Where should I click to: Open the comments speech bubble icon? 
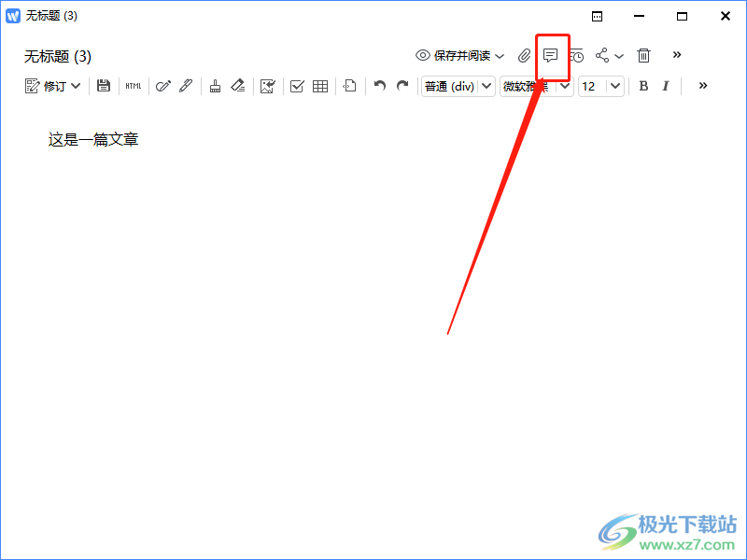(550, 56)
